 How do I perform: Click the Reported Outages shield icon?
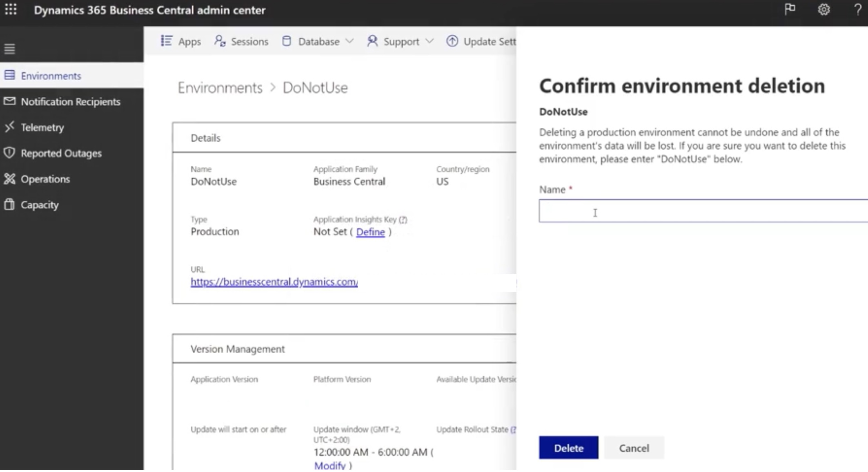9,153
